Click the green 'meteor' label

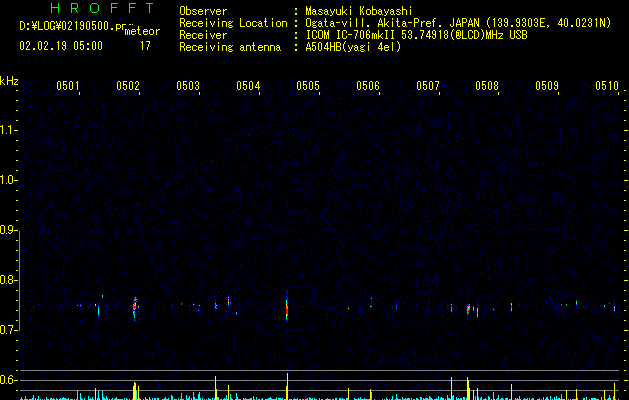tap(142, 31)
